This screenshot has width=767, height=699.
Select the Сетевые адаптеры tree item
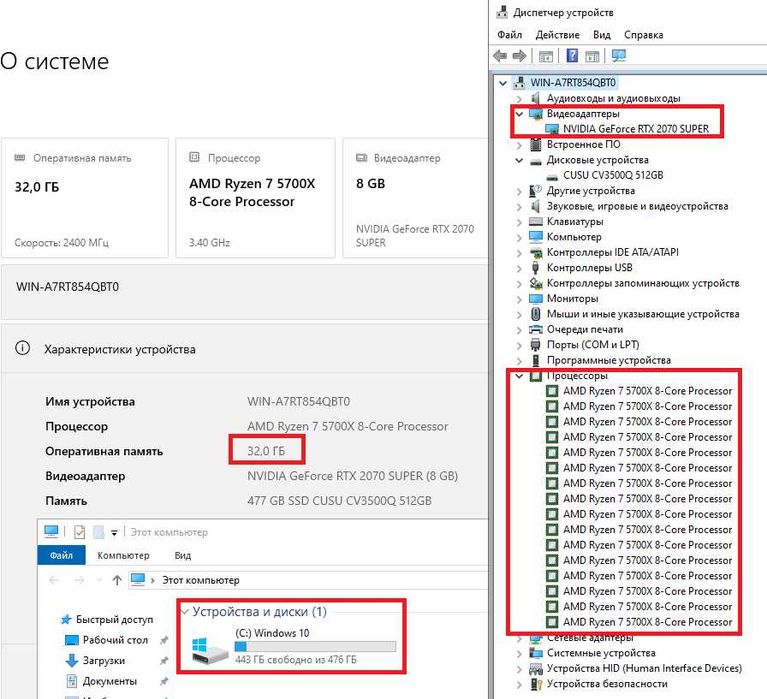coord(590,638)
